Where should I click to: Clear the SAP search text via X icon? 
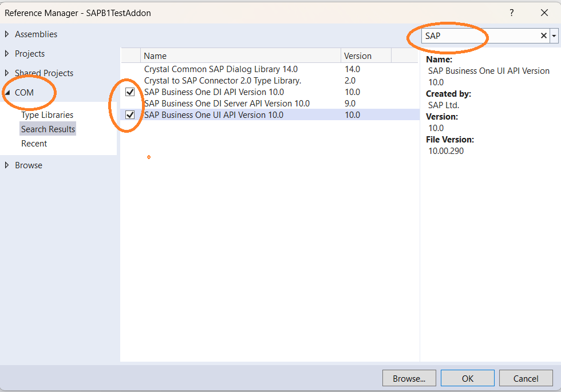(543, 35)
